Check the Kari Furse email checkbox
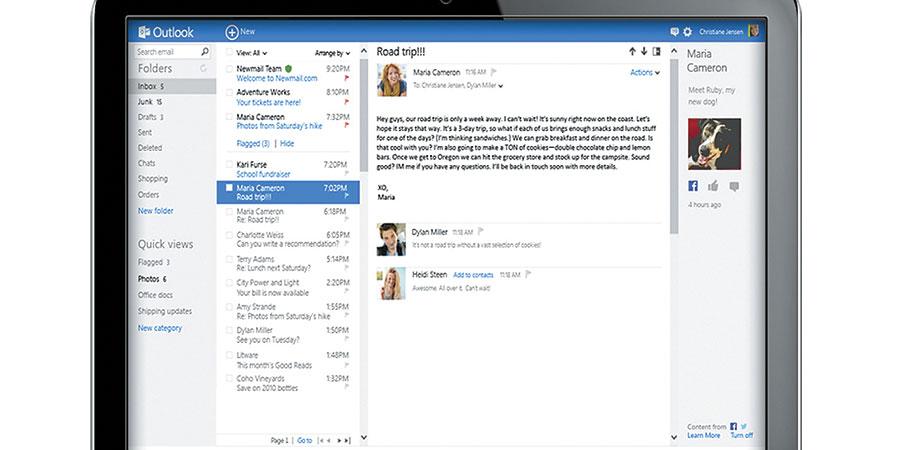Image resolution: width=900 pixels, height=450 pixels. click(229, 165)
